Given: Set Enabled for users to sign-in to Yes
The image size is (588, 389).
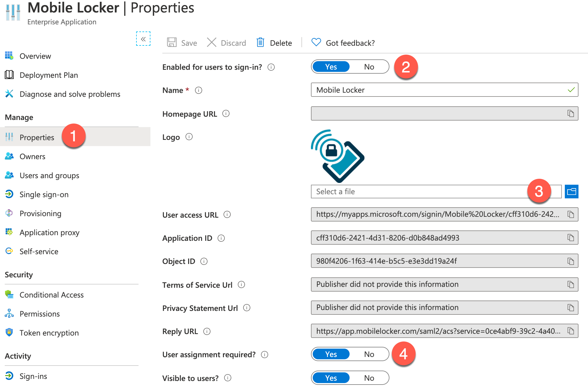Looking at the screenshot, I should (331, 67).
